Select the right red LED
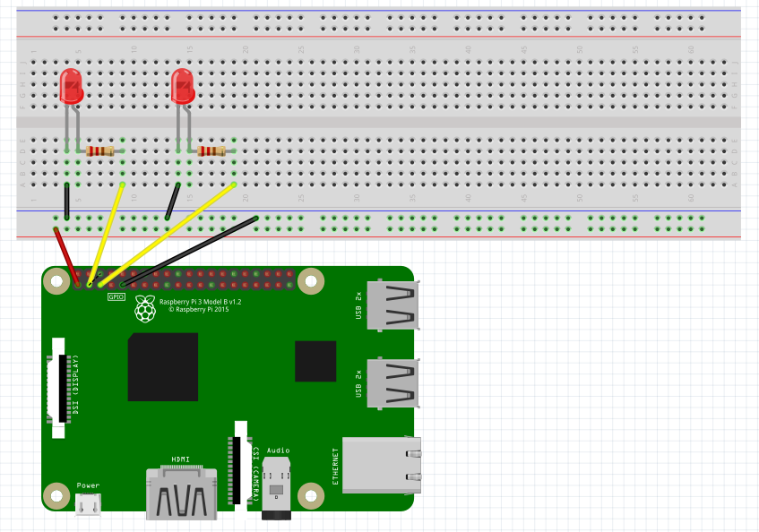 (x=183, y=86)
